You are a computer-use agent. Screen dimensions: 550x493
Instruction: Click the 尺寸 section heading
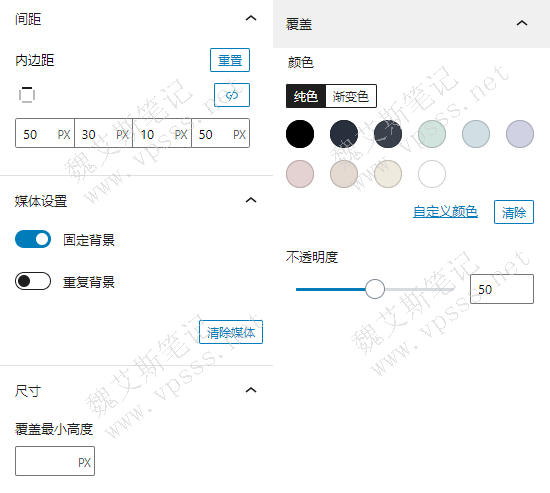28,391
